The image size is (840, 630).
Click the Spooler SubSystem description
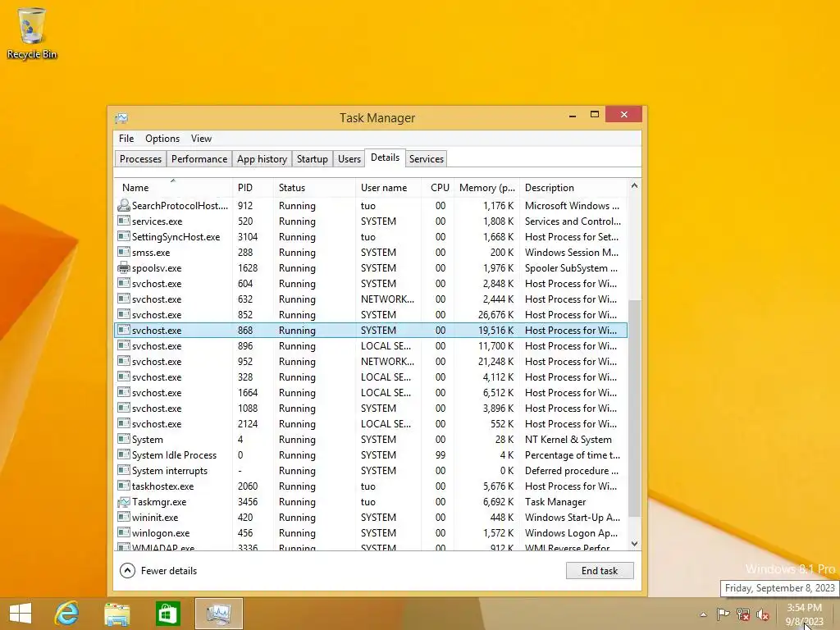pyautogui.click(x=571, y=268)
